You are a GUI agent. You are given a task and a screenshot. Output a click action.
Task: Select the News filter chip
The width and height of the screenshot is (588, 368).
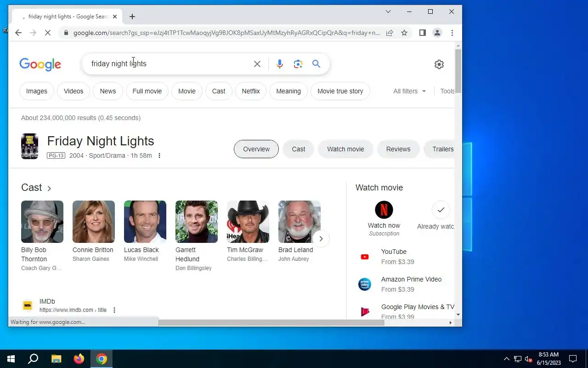pos(108,91)
